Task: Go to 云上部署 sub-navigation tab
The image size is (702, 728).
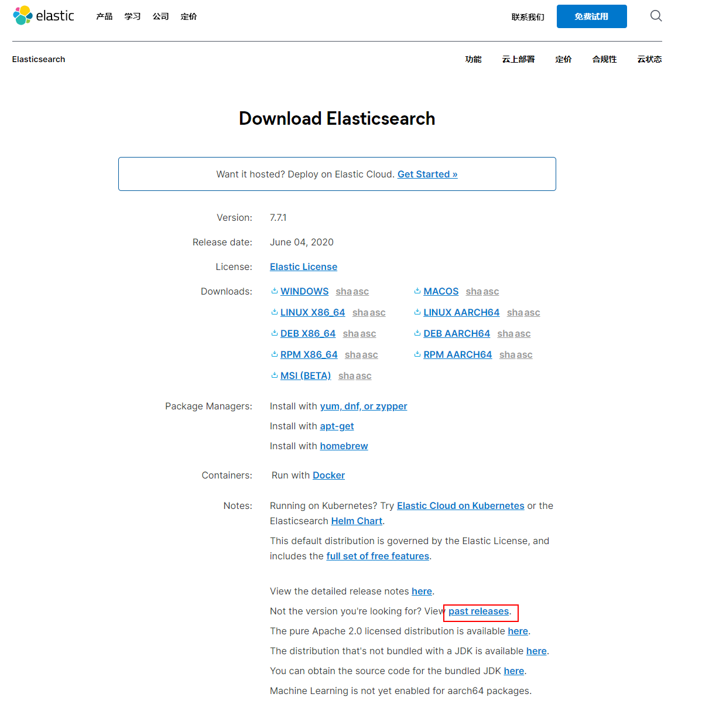Action: [518, 59]
